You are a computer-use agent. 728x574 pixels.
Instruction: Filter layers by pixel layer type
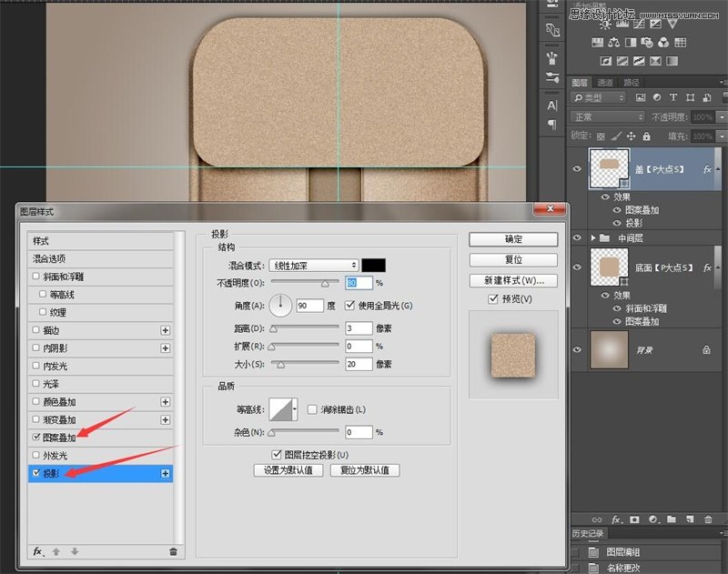pos(641,97)
